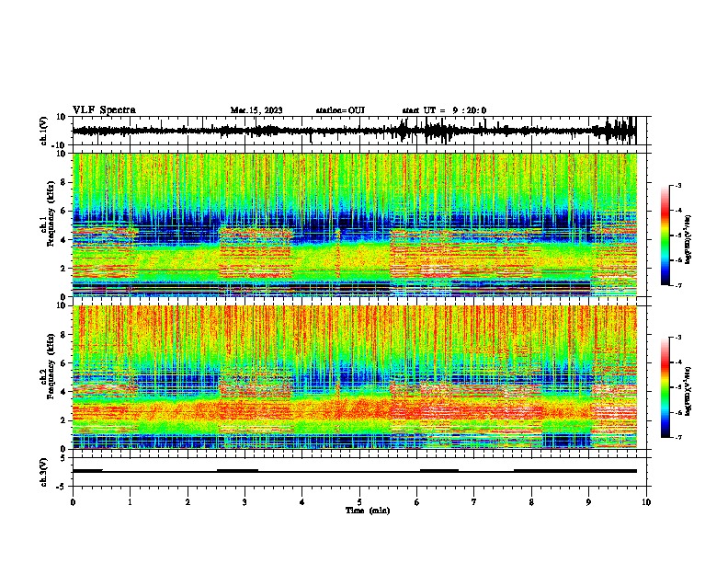Click the '8' kHz tick on ch.1 frequency axis

[63, 182]
